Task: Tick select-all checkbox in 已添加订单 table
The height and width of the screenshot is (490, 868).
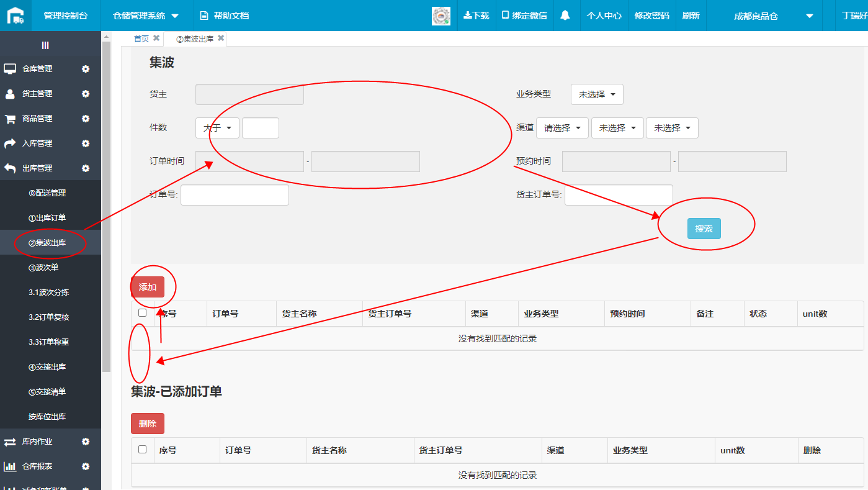Action: [x=143, y=450]
